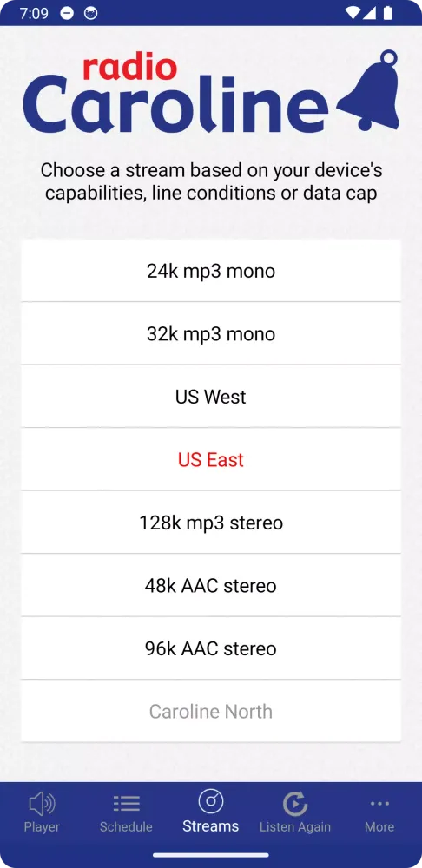Screen dimensions: 422x868
Task: Choose the US West stream
Action: (211, 397)
